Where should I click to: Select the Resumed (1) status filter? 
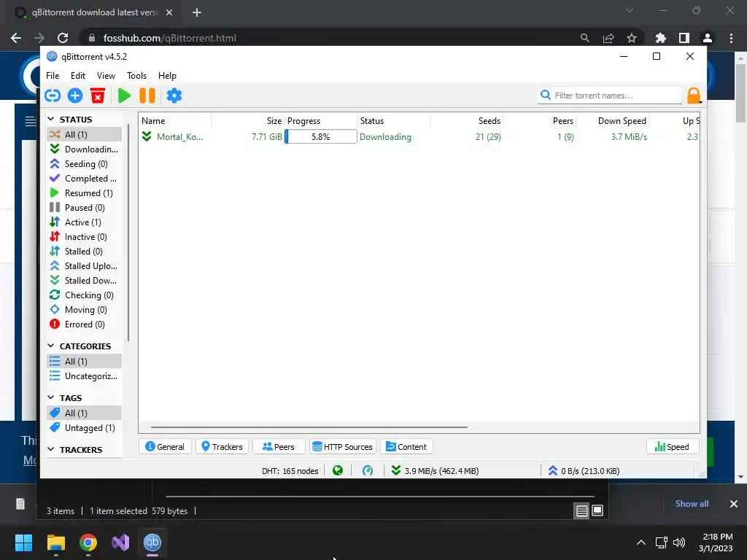click(85, 193)
